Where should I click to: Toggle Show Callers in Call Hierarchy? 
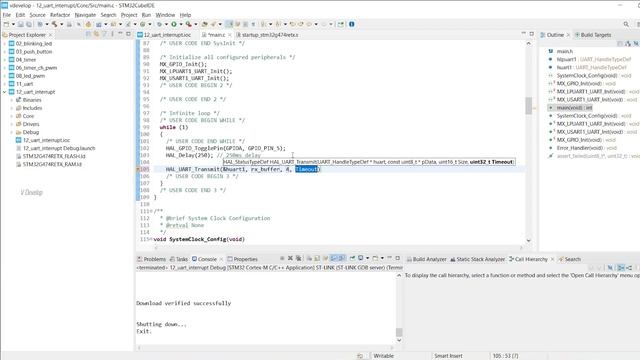(x=621, y=268)
